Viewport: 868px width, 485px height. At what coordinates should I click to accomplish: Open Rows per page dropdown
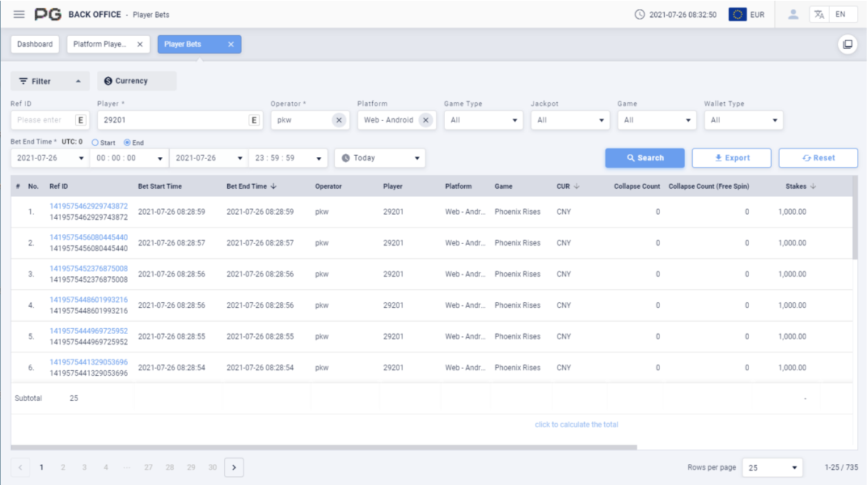[772, 468]
